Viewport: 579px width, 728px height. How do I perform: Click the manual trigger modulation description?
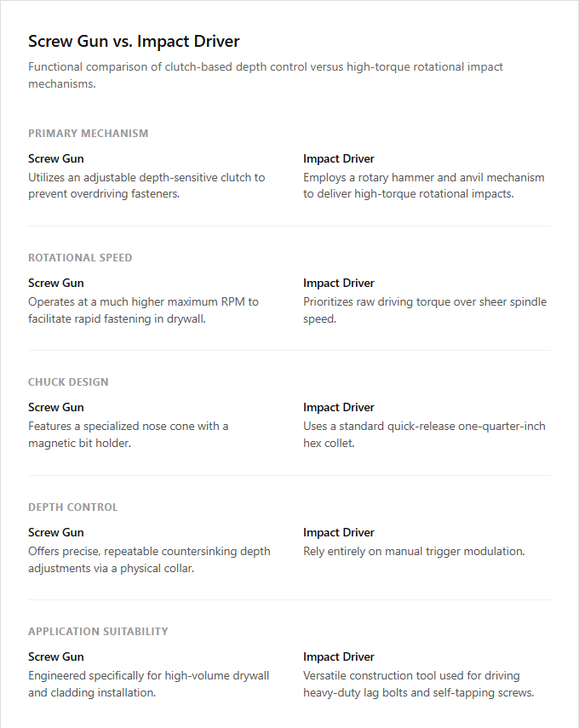point(414,552)
